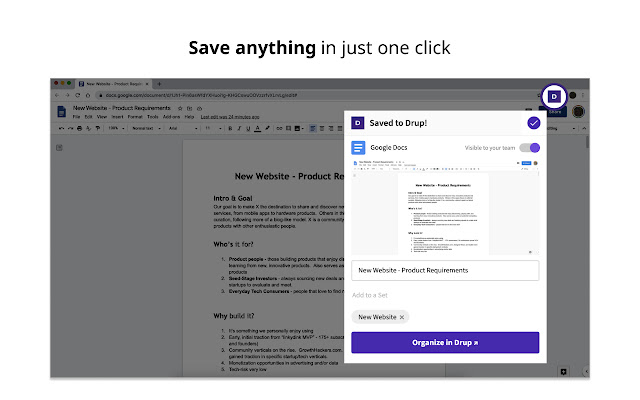
Task: Select the New Website - Product Requirements browser tab
Action: 113,84
